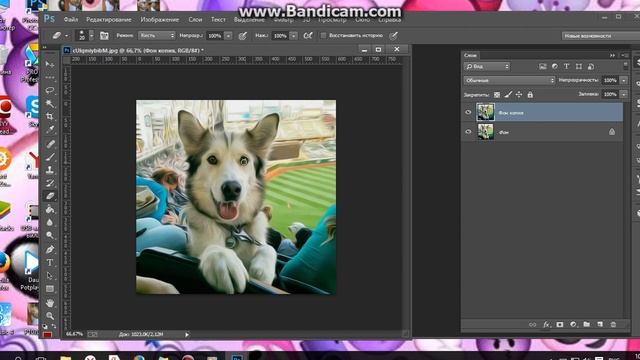Enable Восстановить историю checkbox
Viewport: 640px width, 360px height.
[x=323, y=36]
